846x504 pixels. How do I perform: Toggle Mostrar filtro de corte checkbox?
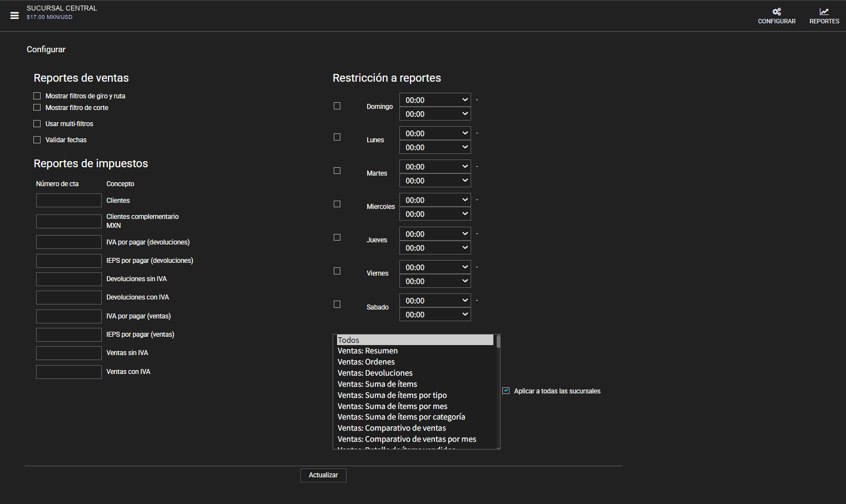37,108
